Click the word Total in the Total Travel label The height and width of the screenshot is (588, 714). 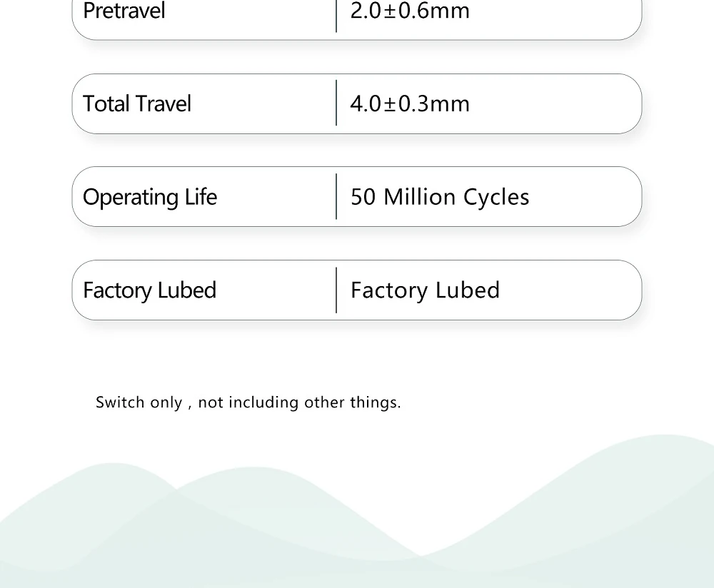pos(107,104)
